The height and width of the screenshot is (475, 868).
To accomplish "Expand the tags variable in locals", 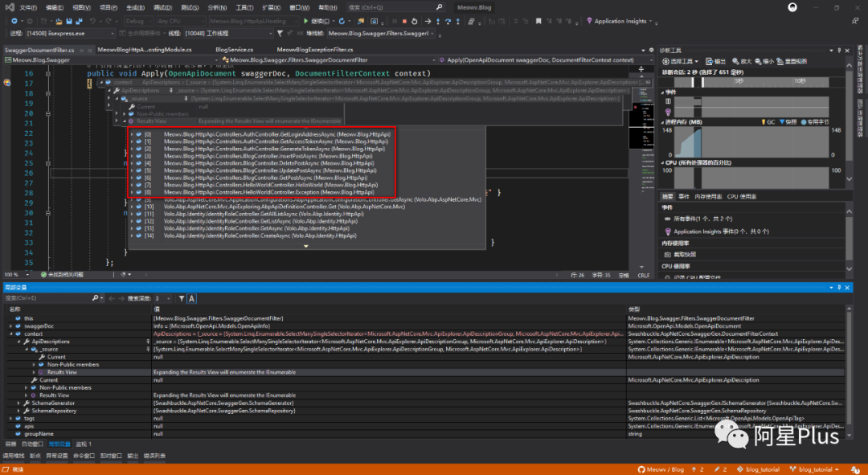I will 10,419.
